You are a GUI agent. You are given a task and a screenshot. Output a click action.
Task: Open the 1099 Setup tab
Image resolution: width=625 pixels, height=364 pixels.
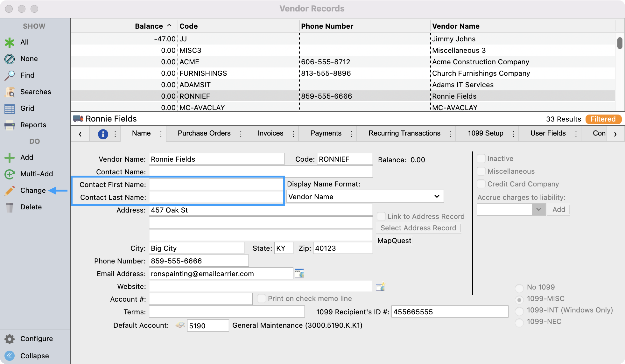point(485,133)
